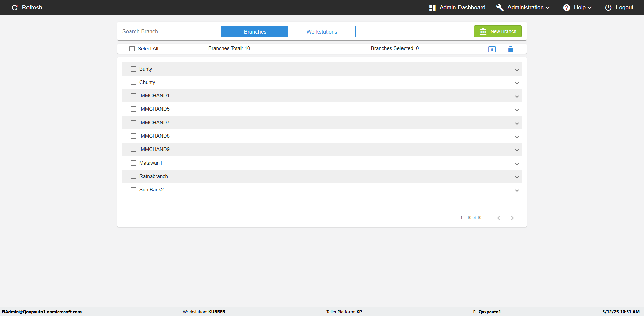Tick the Sun Bank2 checkbox

tap(133, 190)
